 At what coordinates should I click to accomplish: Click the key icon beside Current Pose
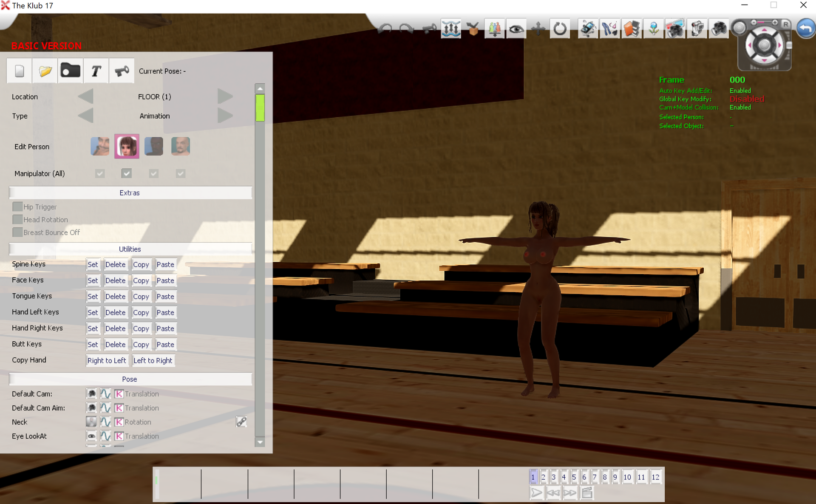(x=122, y=71)
